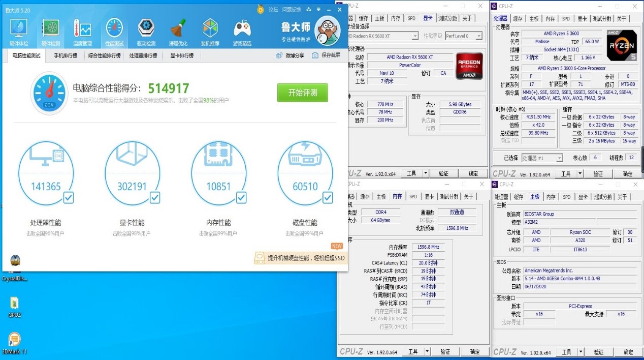Click the overall score 514917
The image size is (644, 360).
169,88
